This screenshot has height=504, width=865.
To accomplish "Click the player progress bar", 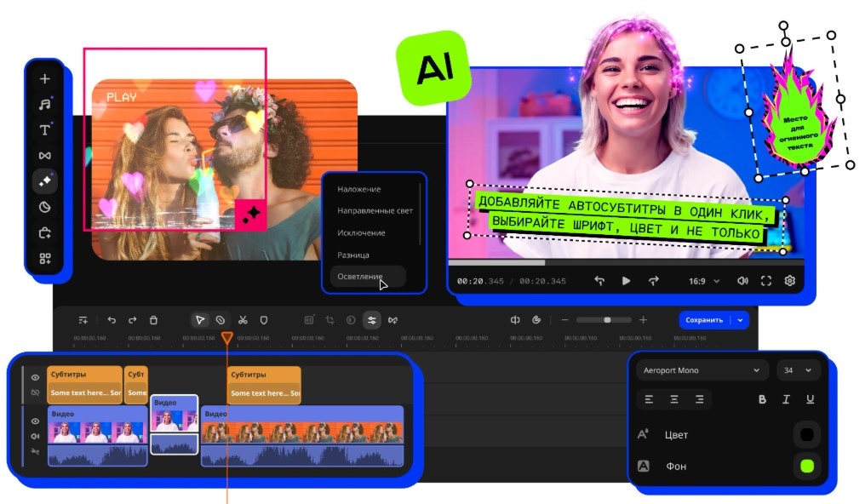I will point(626,262).
